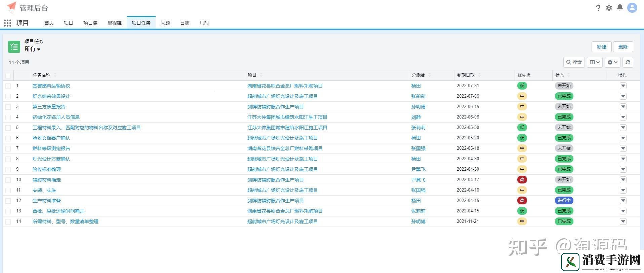The height and width of the screenshot is (273, 644).
Task: Click the paper plane logo icon
Action: (12, 7)
